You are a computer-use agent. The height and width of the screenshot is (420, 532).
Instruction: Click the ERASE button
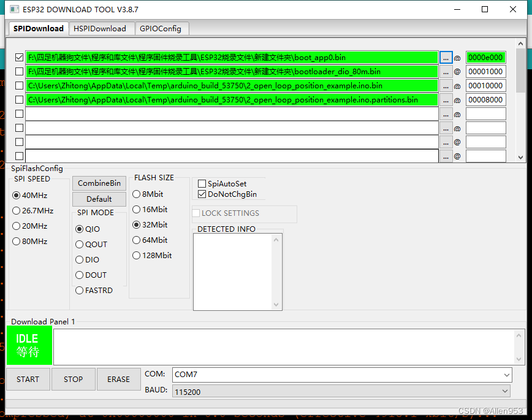(x=119, y=380)
